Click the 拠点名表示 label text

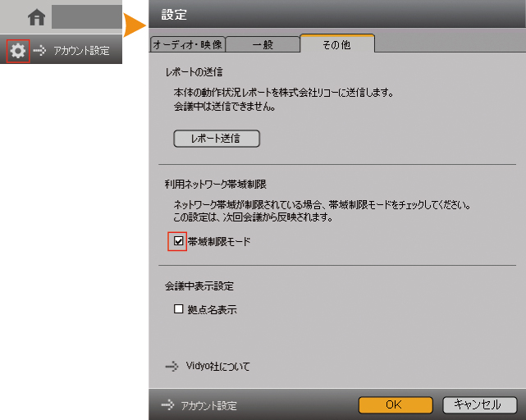pyautogui.click(x=213, y=310)
